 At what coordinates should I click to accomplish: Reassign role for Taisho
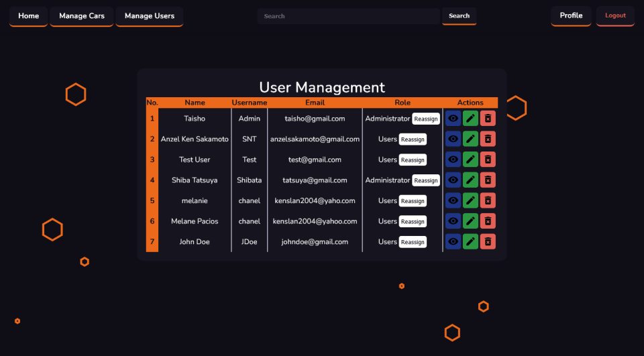(426, 119)
